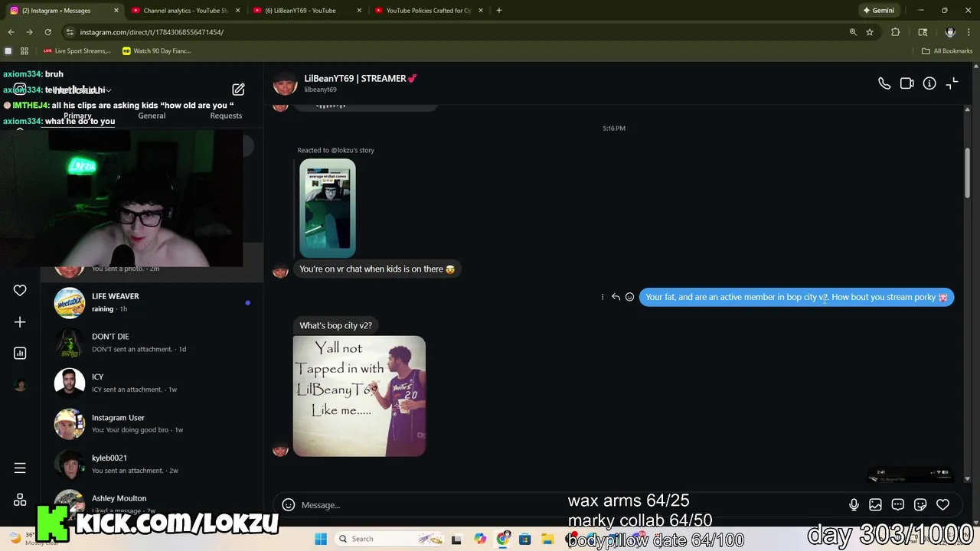Screen dimensions: 980x551
Task: Open the apps grid in bookmarks bar
Action: 24,51
